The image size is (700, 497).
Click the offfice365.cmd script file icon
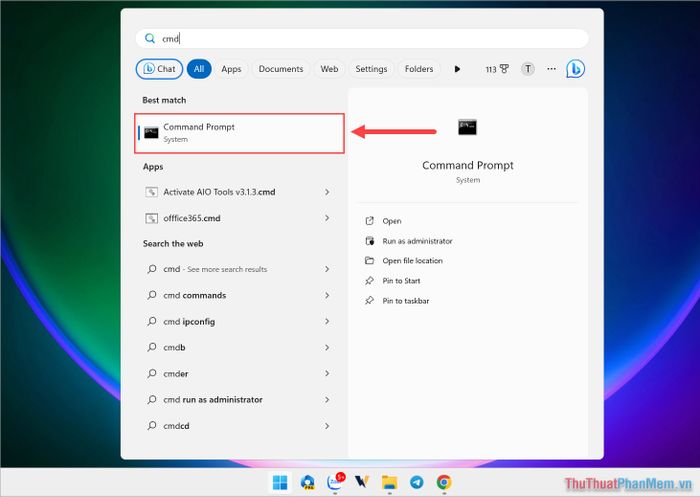(151, 218)
